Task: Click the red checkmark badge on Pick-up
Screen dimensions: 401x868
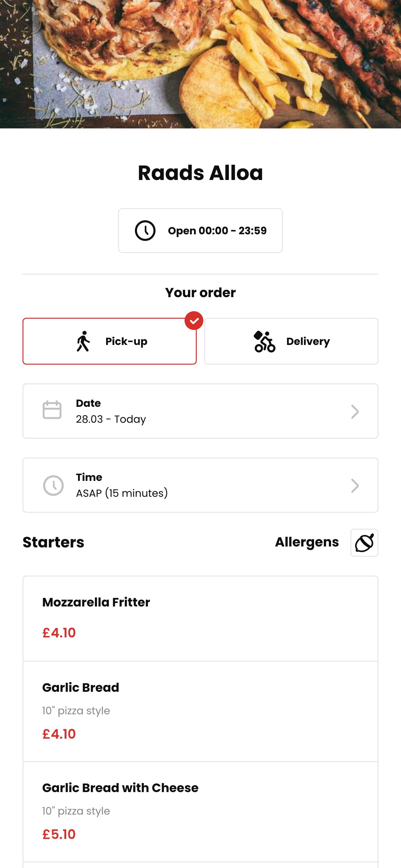Action: (x=194, y=321)
